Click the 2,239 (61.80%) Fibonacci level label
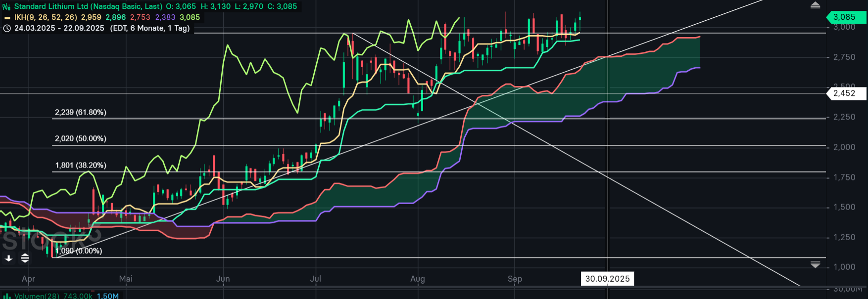The image size is (868, 299). [81, 112]
